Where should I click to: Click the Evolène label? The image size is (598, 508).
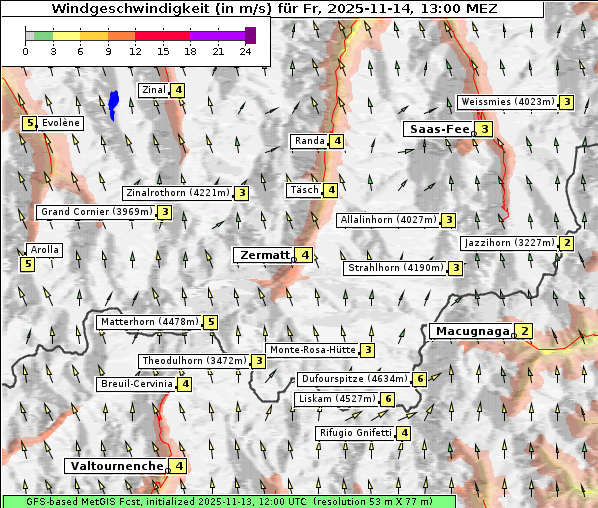pyautogui.click(x=60, y=123)
